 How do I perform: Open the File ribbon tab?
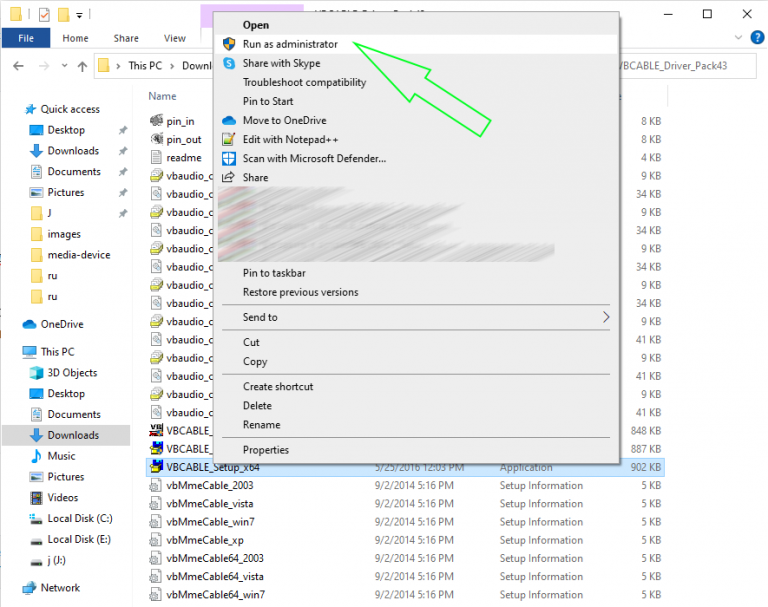(26, 38)
